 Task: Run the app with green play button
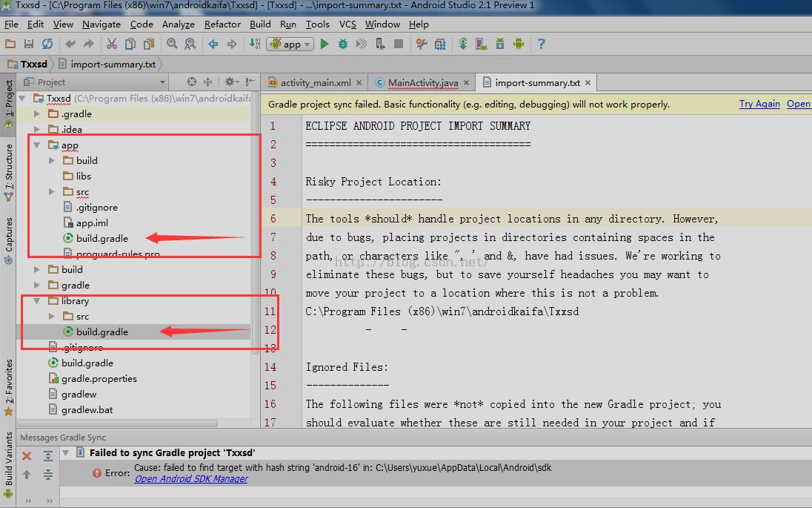(x=325, y=44)
